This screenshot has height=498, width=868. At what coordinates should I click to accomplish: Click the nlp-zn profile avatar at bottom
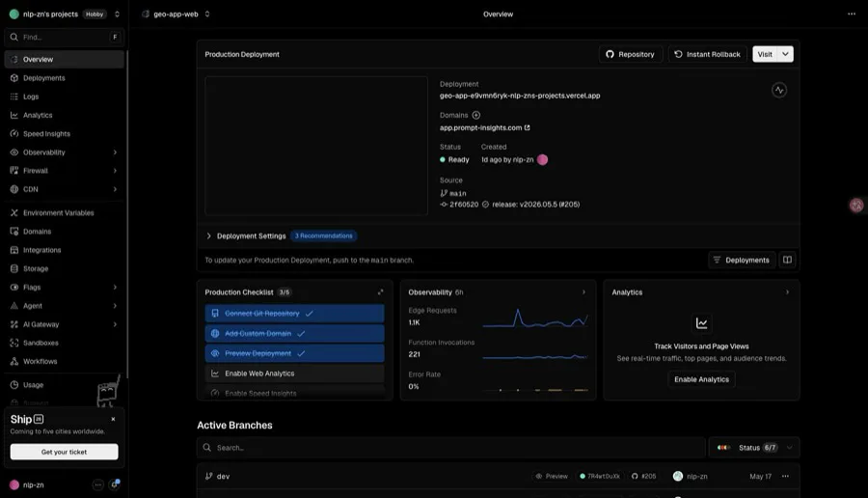pos(14,484)
